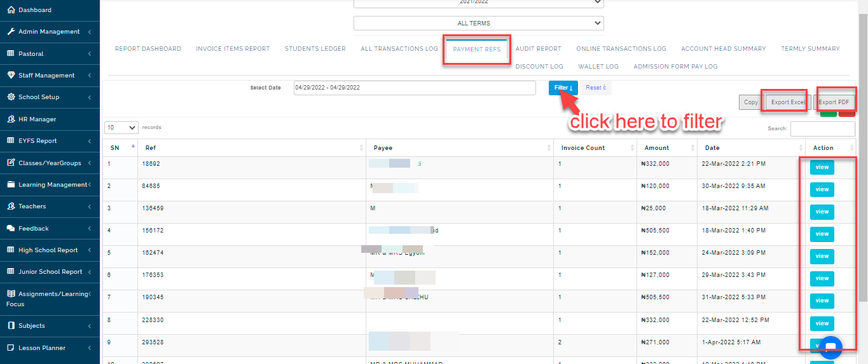This screenshot has height=364, width=868.
Task: View payment ref 18692
Action: click(822, 168)
